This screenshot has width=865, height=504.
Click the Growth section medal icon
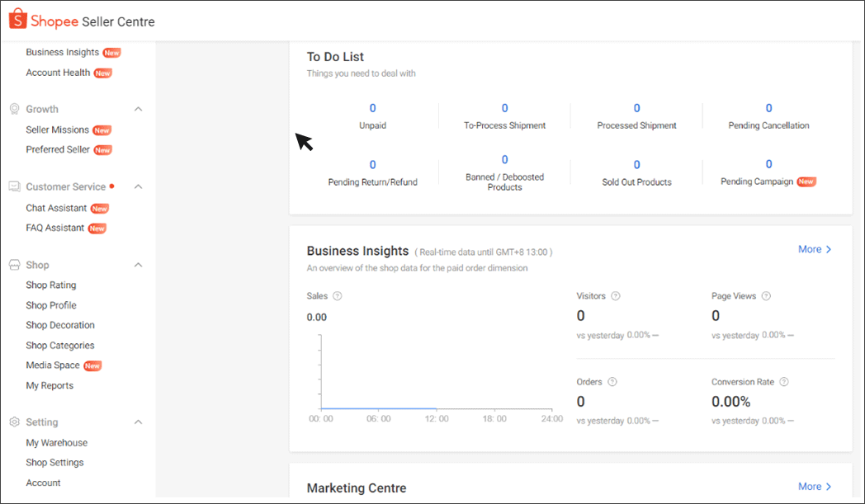point(14,109)
